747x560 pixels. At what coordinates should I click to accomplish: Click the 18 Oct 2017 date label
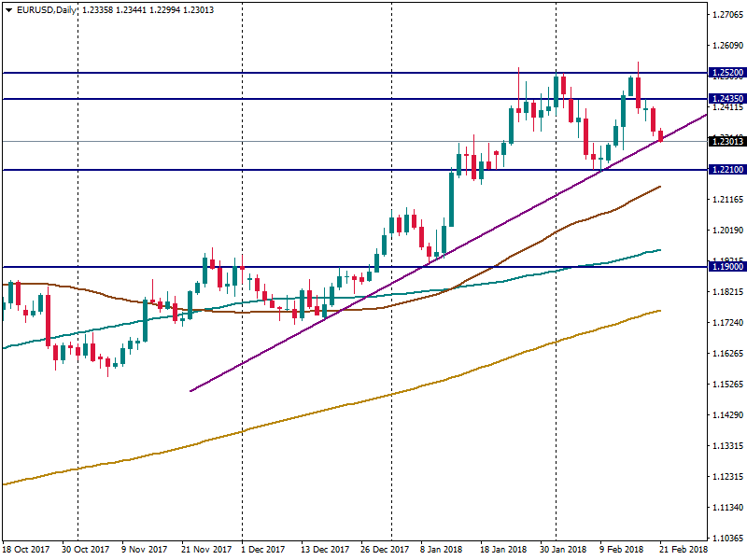pyautogui.click(x=24, y=550)
